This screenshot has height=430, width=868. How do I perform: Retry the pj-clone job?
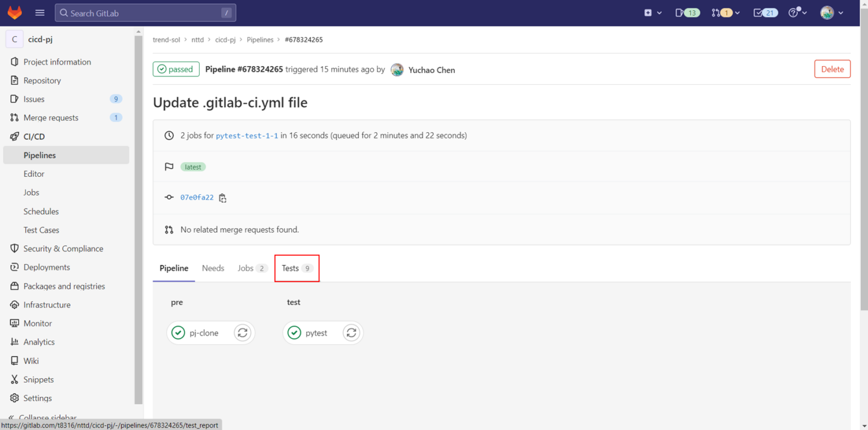pyautogui.click(x=242, y=333)
